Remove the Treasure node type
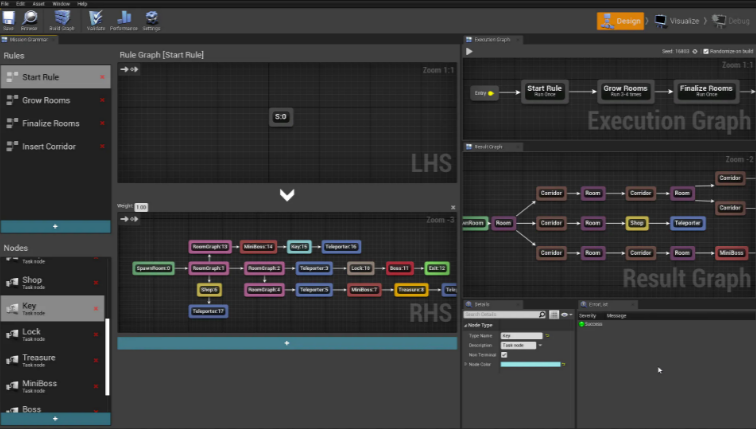 96,361
